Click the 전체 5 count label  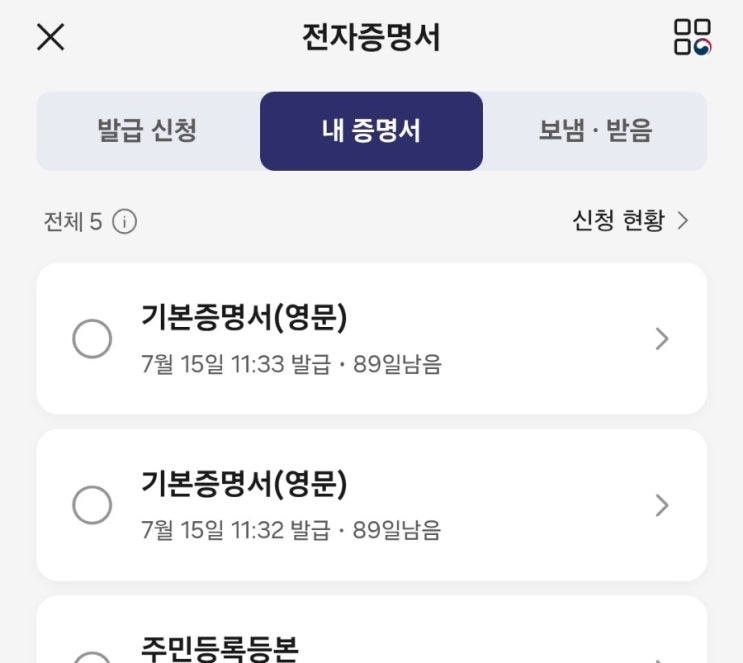[x=73, y=221]
